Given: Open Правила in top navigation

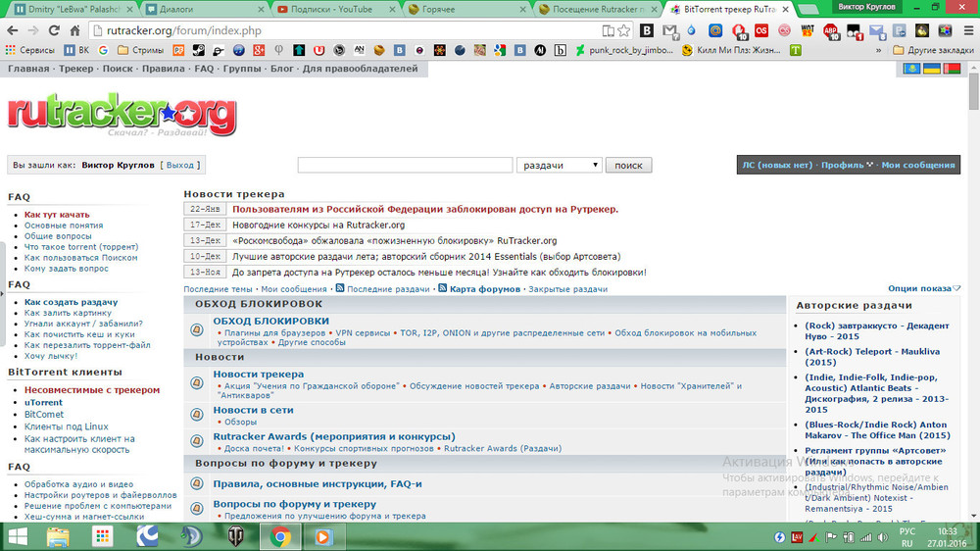Looking at the screenshot, I should coord(163,69).
